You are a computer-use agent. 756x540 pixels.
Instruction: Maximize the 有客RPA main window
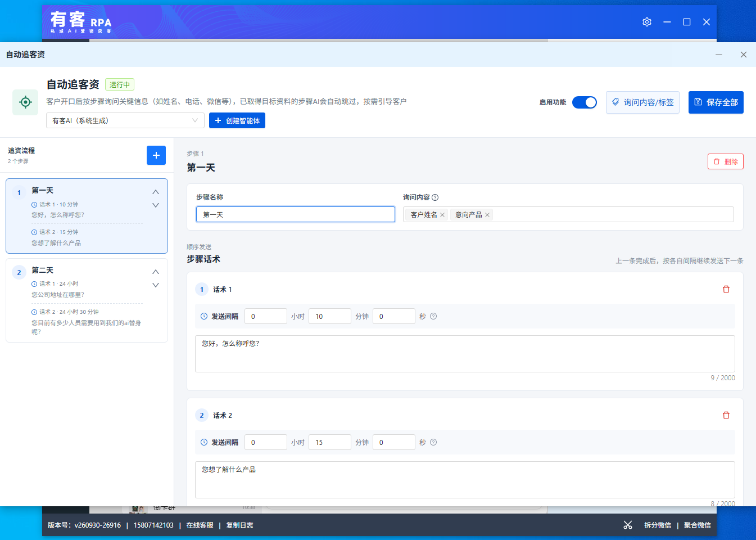687,22
